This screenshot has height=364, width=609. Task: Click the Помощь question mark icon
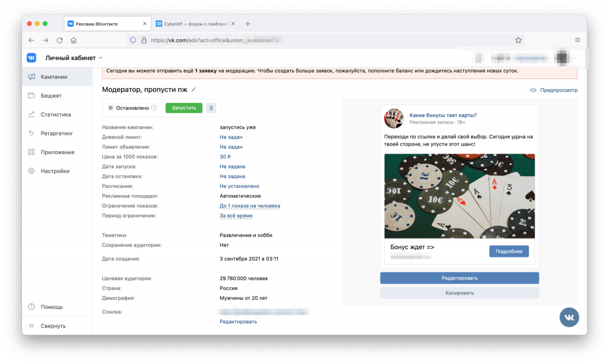[x=32, y=306]
